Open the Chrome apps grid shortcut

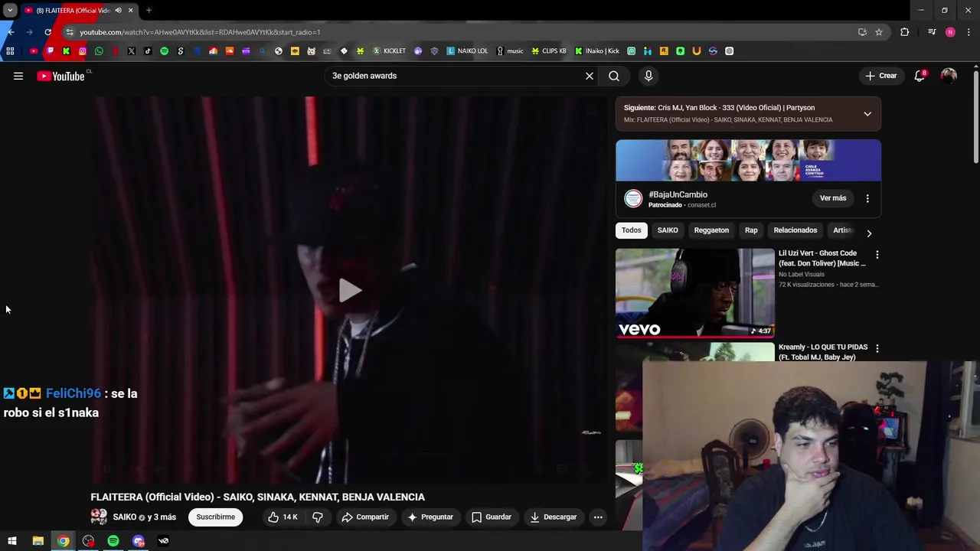click(10, 51)
